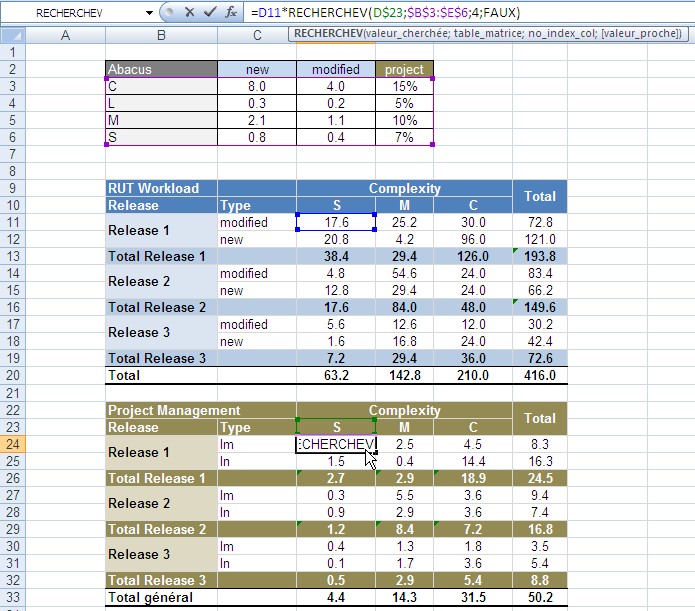This screenshot has height=611, width=695.
Task: Click RECHERCHEV link in the function tooltip
Action: coord(328,34)
